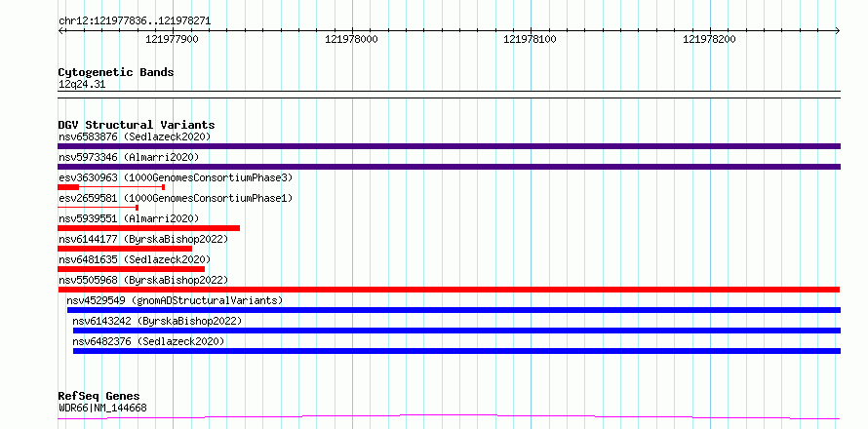Click the purple bar under nsv6583876
This screenshot has height=429, width=868.
[449, 146]
